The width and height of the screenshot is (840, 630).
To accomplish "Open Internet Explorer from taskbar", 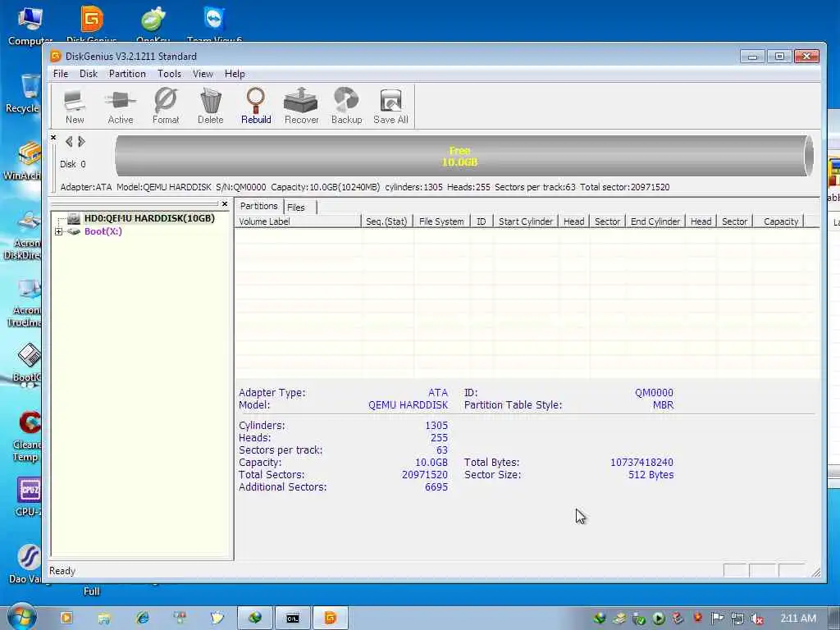I will [x=143, y=619].
